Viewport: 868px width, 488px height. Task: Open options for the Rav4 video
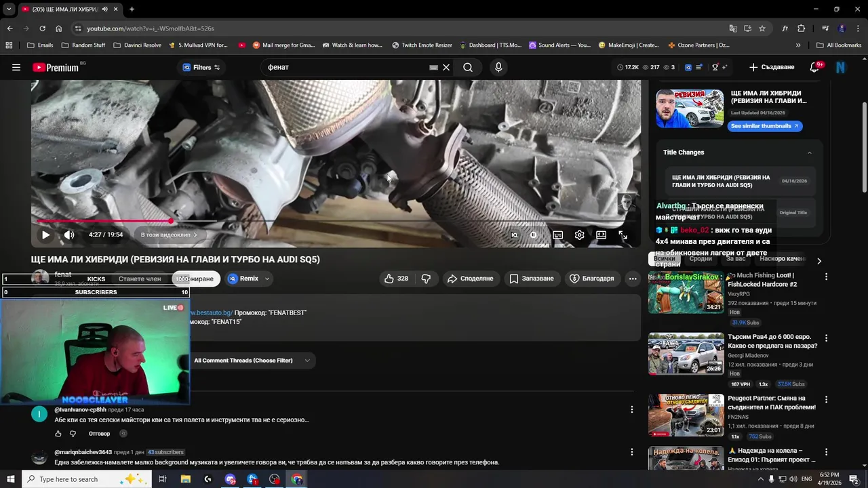click(x=826, y=338)
